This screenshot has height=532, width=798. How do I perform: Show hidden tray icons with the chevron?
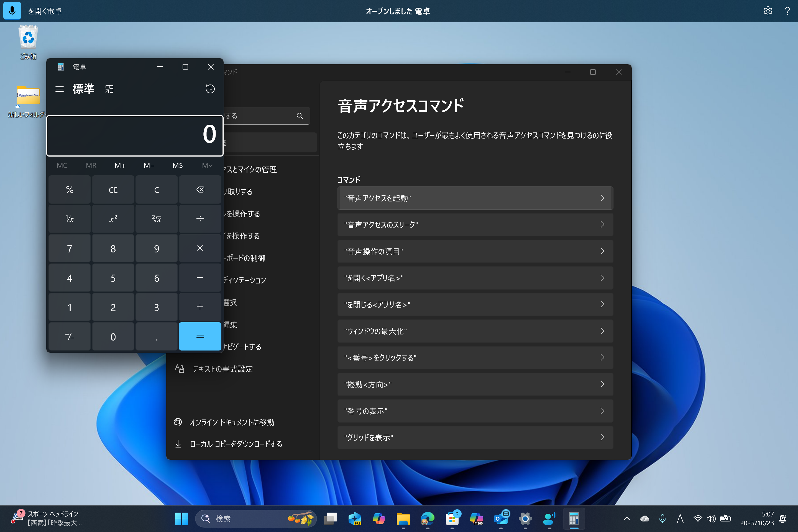pyautogui.click(x=627, y=519)
